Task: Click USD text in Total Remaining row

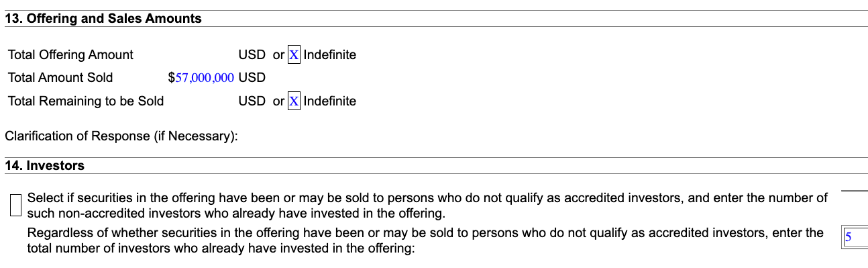Action: pos(252,101)
